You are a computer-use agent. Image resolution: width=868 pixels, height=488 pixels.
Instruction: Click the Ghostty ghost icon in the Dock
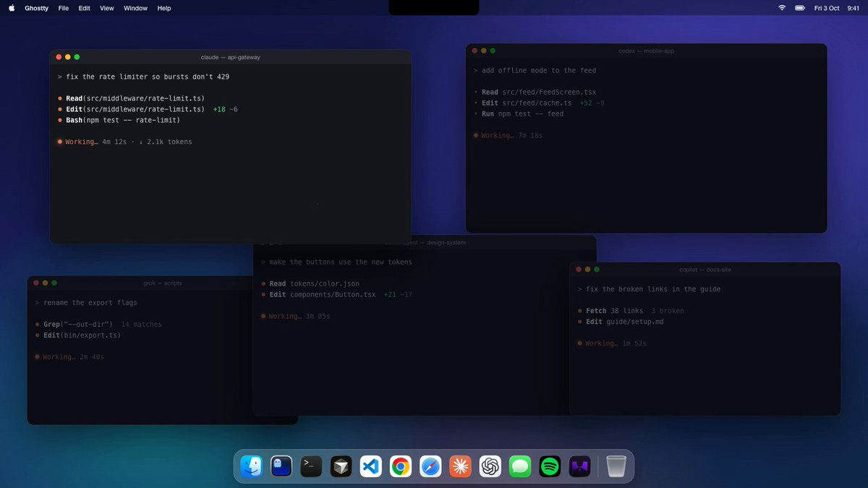click(x=281, y=466)
